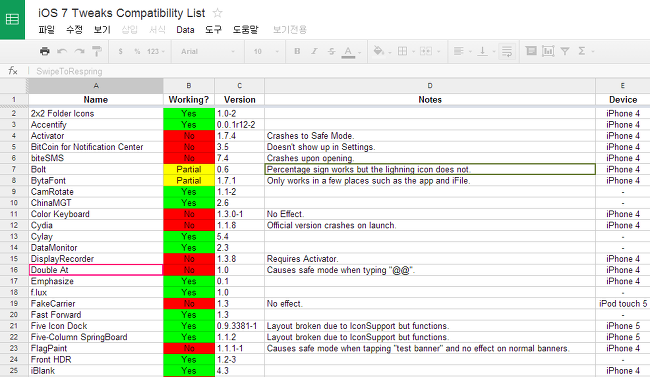Click the 'Official version crashes on launch.' note
The width and height of the screenshot is (650, 377).
tap(430, 225)
